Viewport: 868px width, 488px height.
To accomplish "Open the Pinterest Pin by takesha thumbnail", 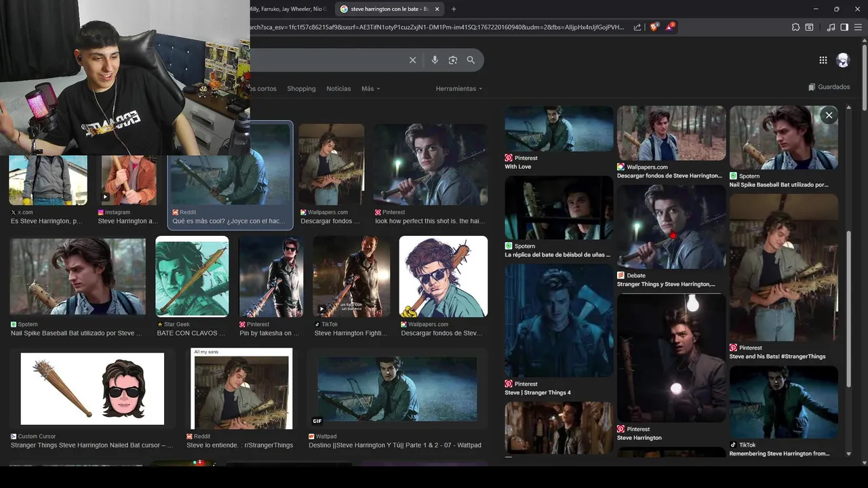I will 271,277.
